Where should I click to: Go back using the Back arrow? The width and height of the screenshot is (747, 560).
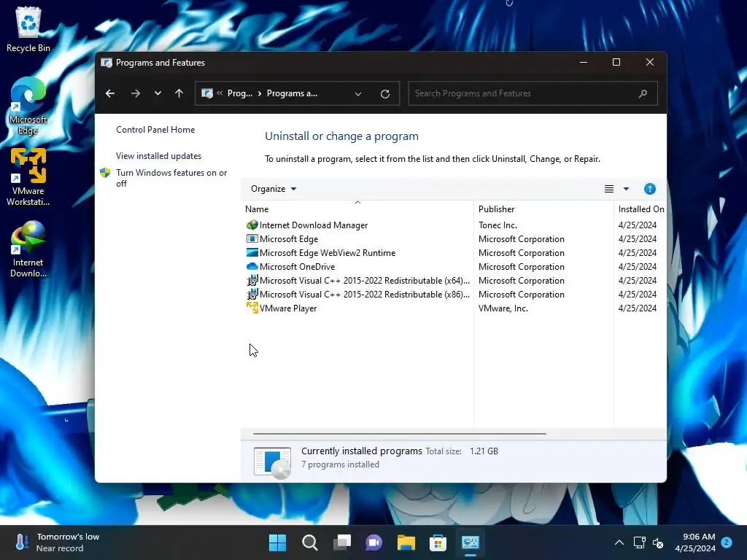(110, 93)
